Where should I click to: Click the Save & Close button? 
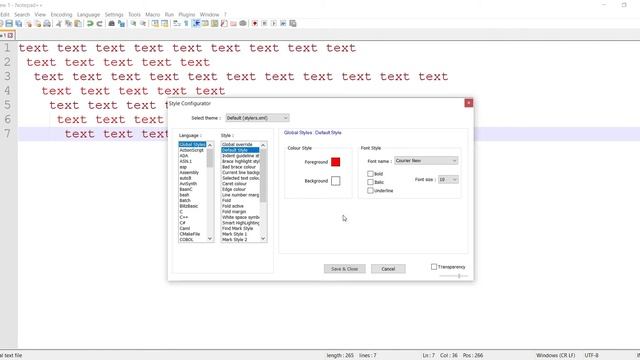tap(344, 269)
